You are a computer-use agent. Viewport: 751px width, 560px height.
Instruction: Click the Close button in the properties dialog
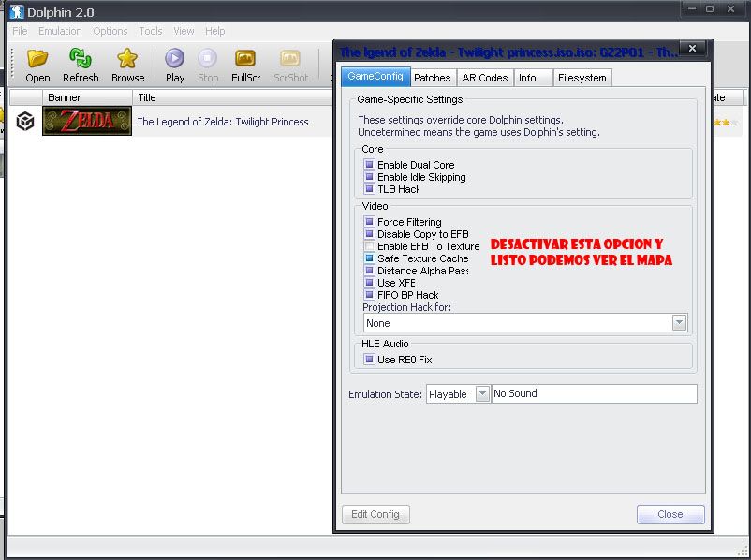[x=670, y=514]
